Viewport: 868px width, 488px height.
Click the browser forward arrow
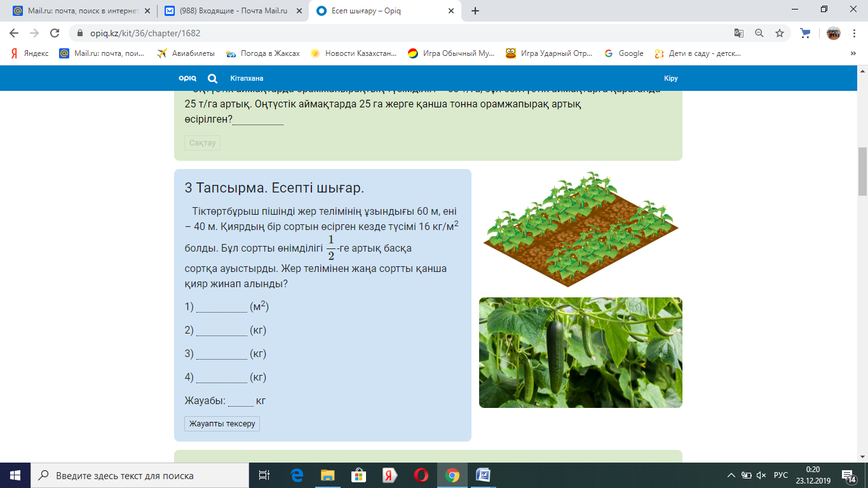tap(34, 33)
